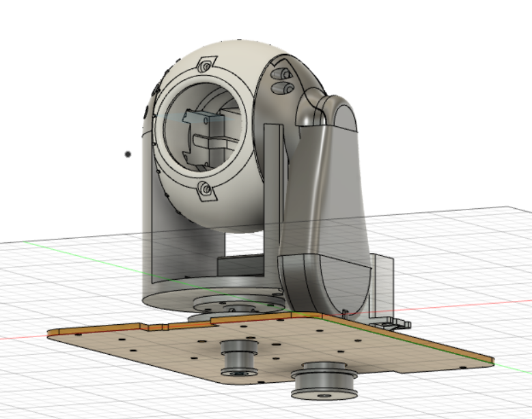Select the upper oval slot on sphere

[282, 73]
